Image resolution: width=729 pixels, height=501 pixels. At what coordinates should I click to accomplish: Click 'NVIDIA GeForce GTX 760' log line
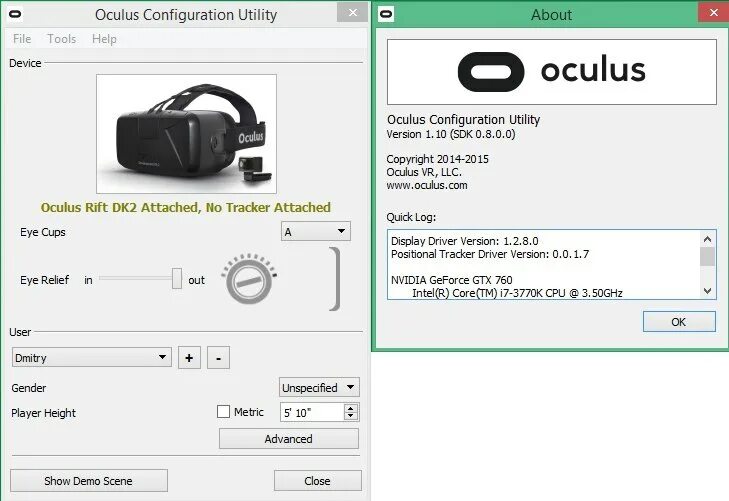pos(451,280)
